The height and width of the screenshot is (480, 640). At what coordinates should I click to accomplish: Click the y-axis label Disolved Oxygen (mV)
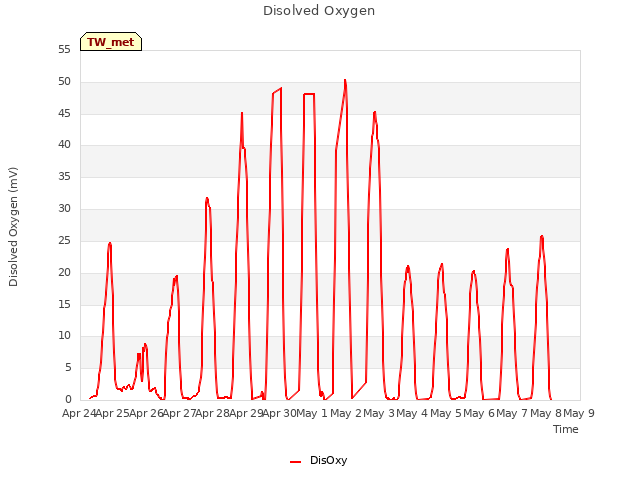tap(13, 227)
